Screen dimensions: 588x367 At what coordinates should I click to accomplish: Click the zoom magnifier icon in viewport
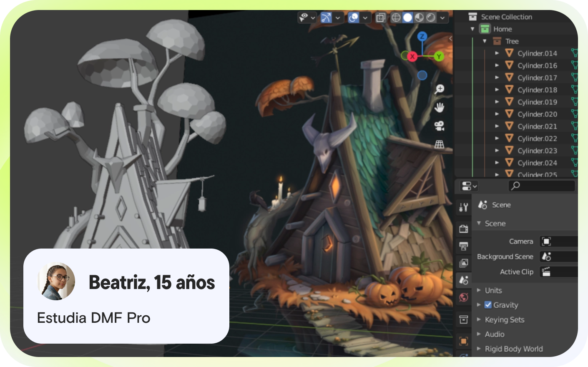point(439,89)
